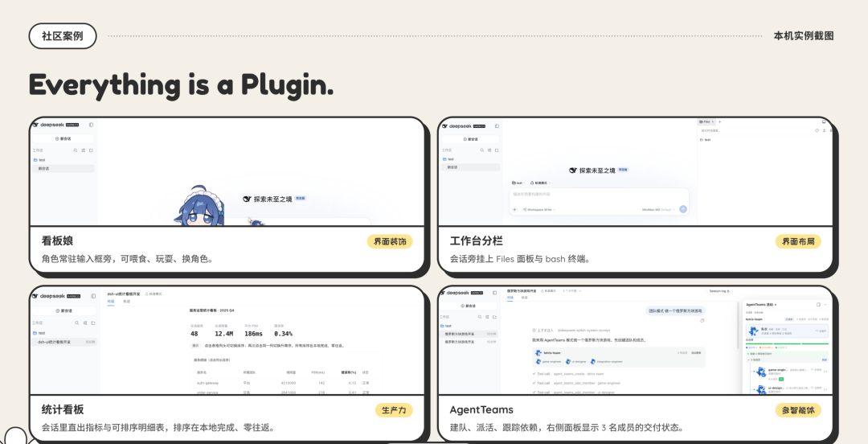Select the 多智能体 tag
The image size is (868, 444).
(798, 410)
